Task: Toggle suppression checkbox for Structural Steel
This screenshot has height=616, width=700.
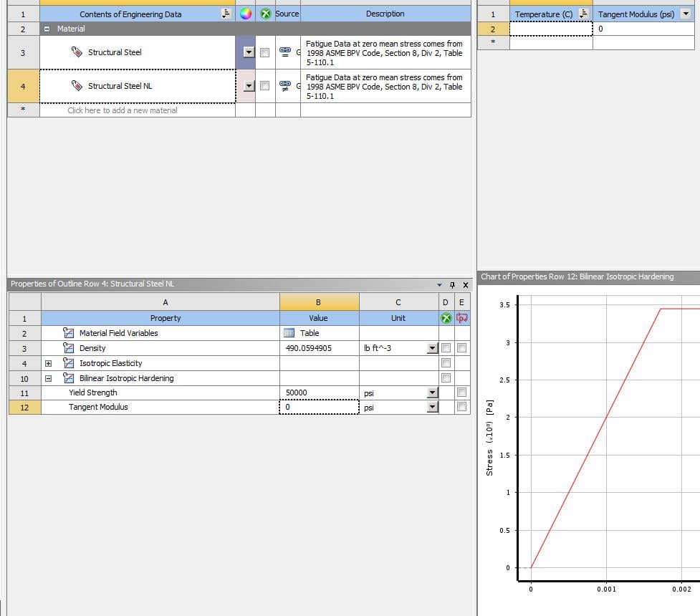Action: pyautogui.click(x=264, y=53)
